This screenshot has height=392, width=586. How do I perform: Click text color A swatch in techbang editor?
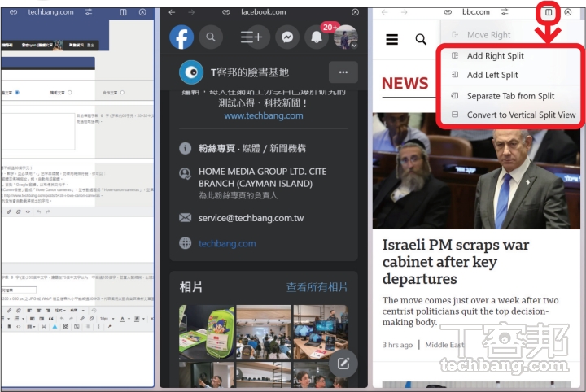click(x=122, y=319)
